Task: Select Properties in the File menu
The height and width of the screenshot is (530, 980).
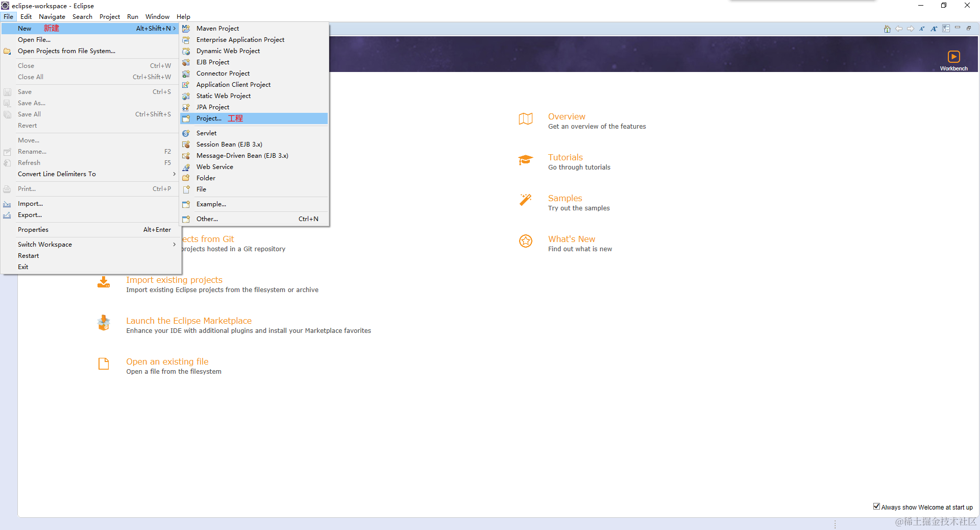Action: click(x=90, y=230)
